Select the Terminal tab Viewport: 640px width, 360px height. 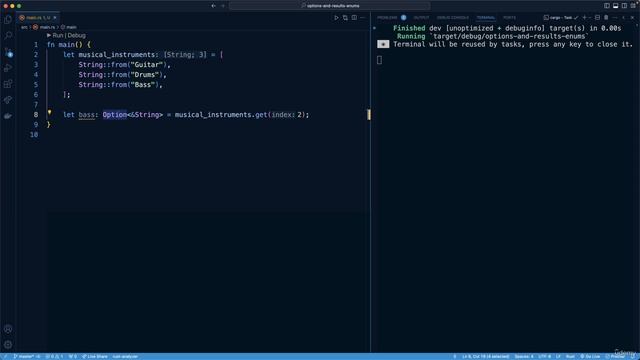coord(486,18)
